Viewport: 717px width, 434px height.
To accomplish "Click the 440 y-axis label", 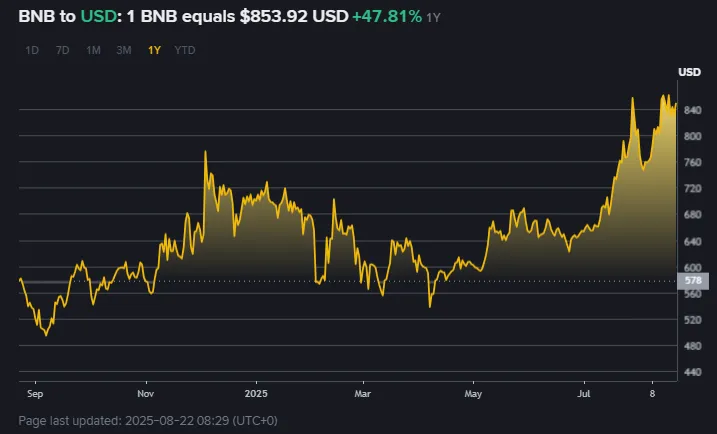I will point(692,372).
